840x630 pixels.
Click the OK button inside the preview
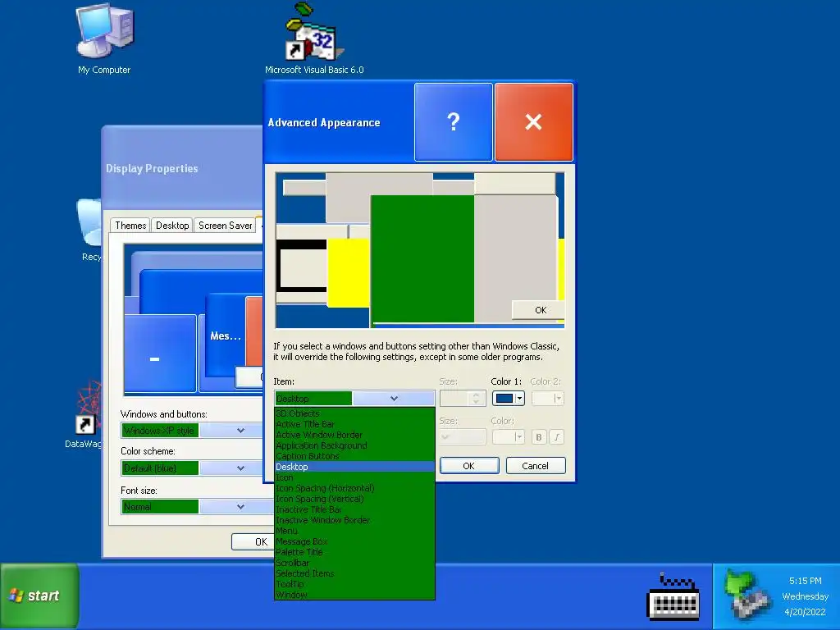click(538, 309)
